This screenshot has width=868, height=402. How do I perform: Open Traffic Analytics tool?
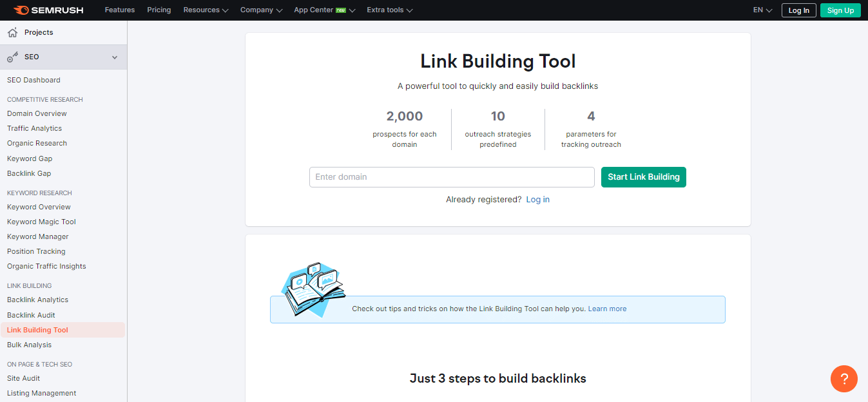click(x=34, y=128)
